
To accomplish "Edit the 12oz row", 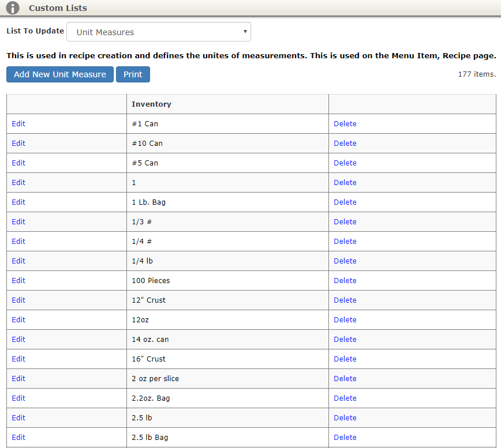I will point(18,320).
